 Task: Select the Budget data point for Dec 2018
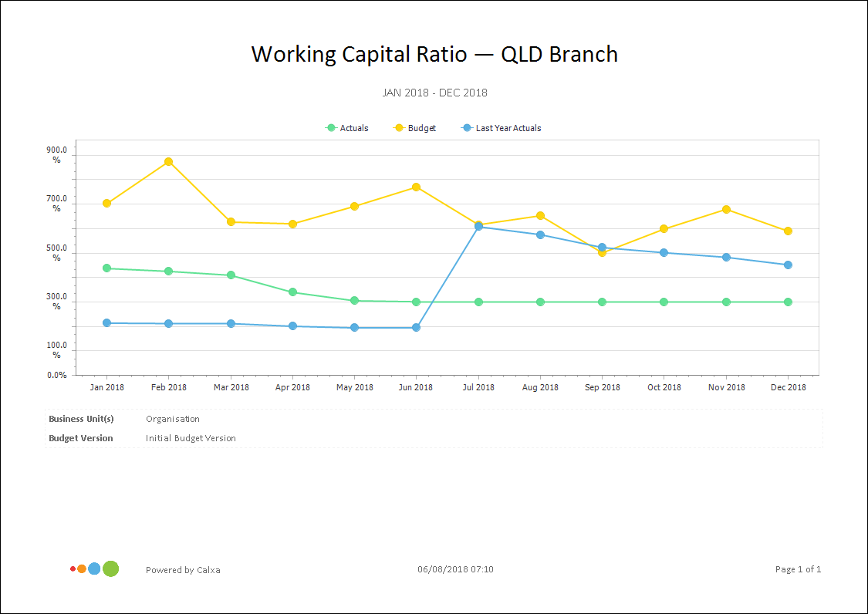coord(789,231)
